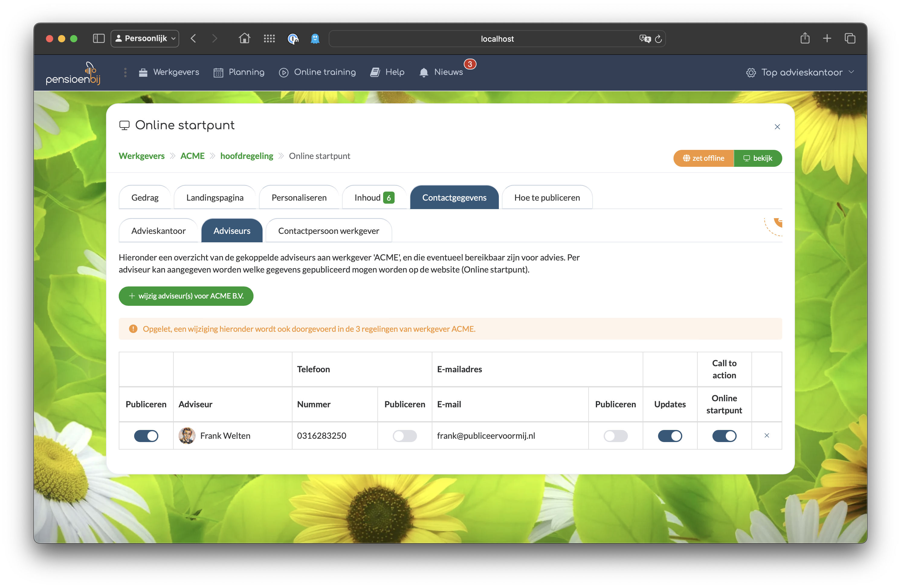Click the bekijk button
Image resolution: width=901 pixels, height=588 pixels.
tap(757, 158)
